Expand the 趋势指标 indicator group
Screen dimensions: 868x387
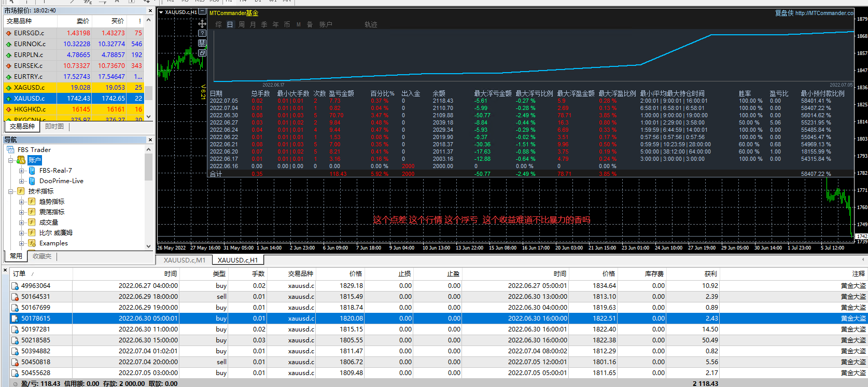21,202
